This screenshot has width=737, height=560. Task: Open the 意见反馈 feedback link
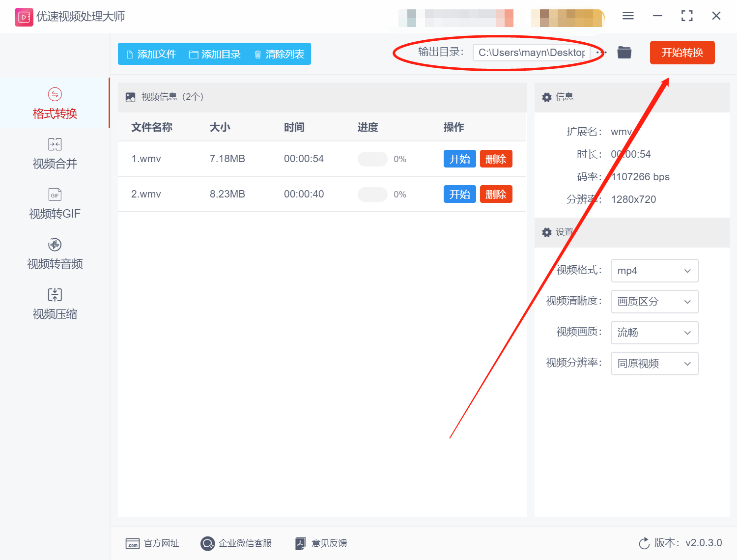click(x=321, y=543)
